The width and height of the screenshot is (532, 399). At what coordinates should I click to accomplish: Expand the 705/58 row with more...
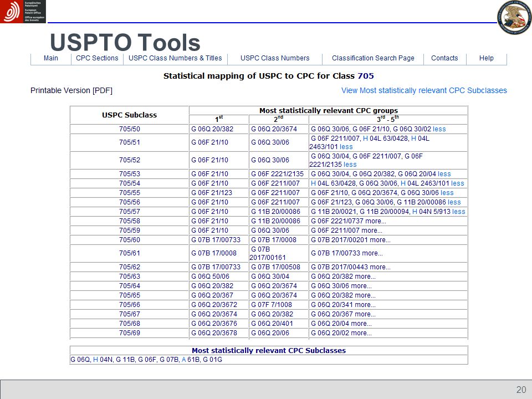(x=376, y=221)
